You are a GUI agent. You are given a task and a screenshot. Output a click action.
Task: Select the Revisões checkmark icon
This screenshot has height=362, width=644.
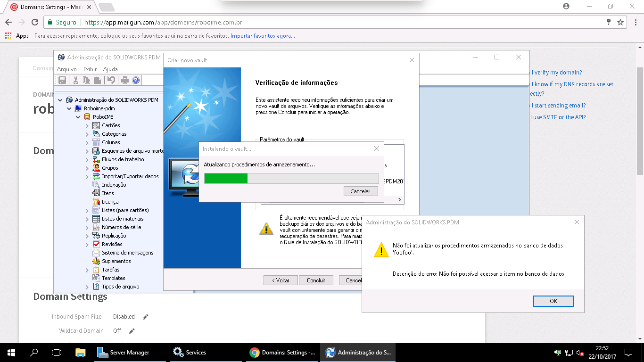tap(96, 244)
